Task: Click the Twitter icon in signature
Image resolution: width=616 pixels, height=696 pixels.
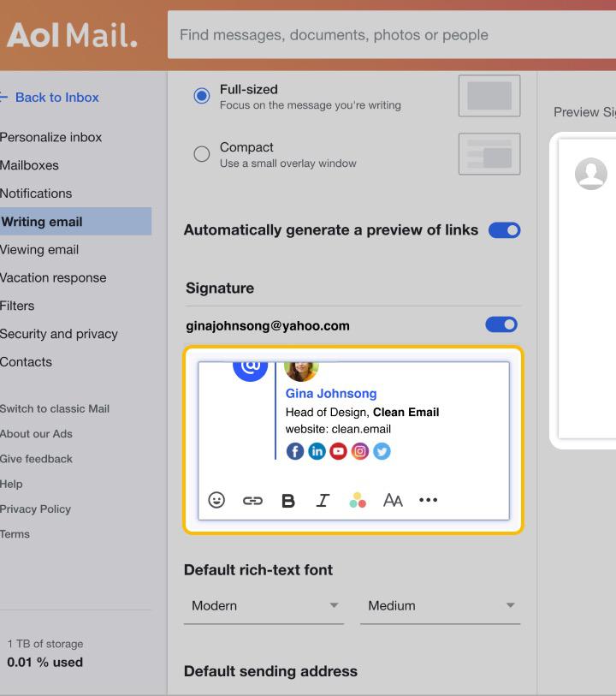Action: 382,451
